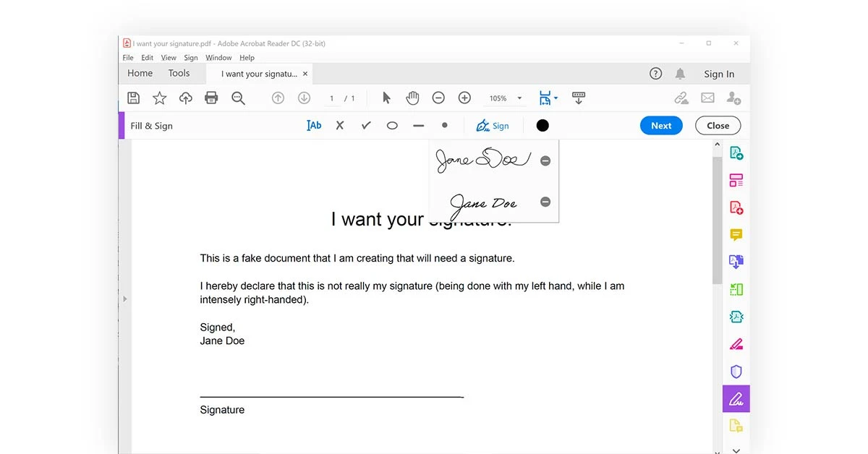Screen dimensions: 868x454
Task: Open the Comment tool in right sidebar
Action: [x=736, y=234]
